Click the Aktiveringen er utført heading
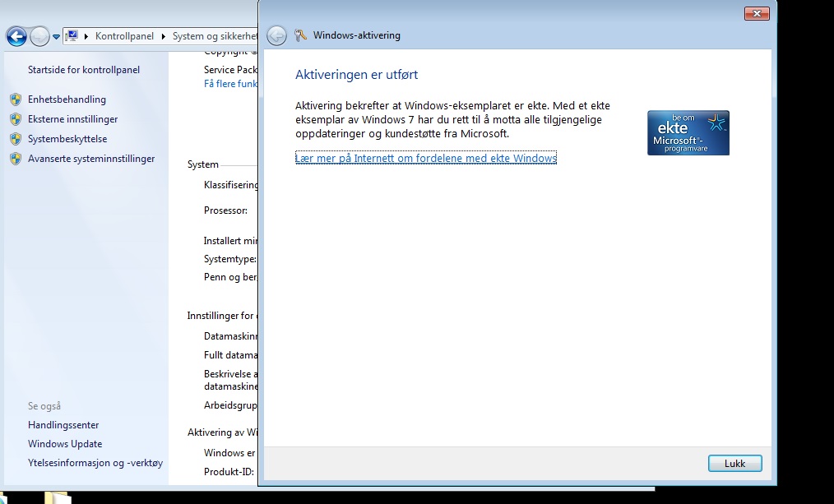This screenshot has height=504, width=834. (x=356, y=75)
